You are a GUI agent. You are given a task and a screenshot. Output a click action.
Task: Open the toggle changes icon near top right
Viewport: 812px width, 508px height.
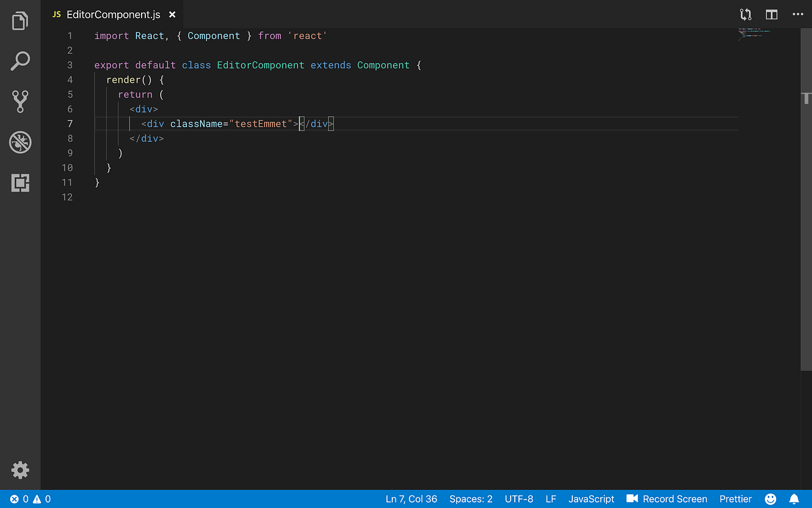tap(745, 14)
